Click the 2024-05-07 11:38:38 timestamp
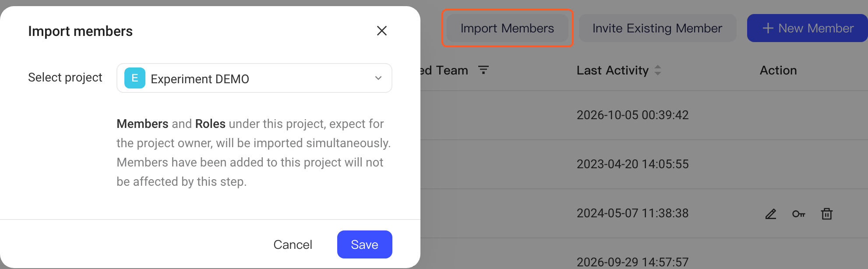The image size is (868, 269). click(633, 213)
